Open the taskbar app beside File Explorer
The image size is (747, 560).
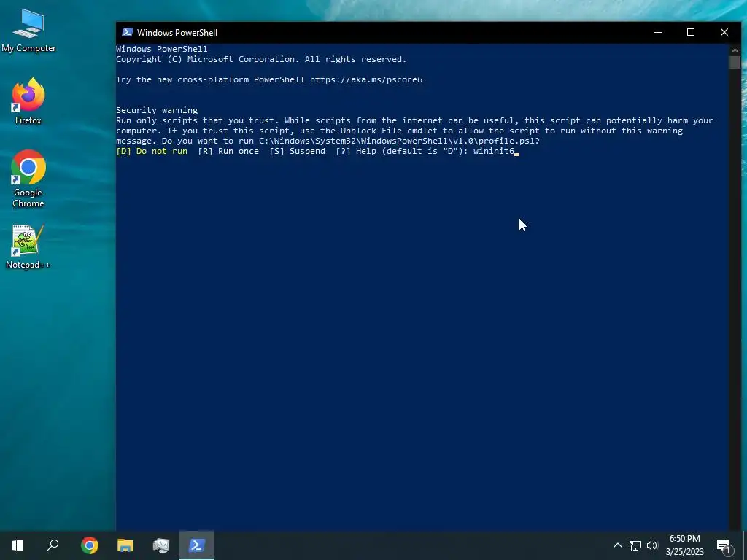pos(161,545)
